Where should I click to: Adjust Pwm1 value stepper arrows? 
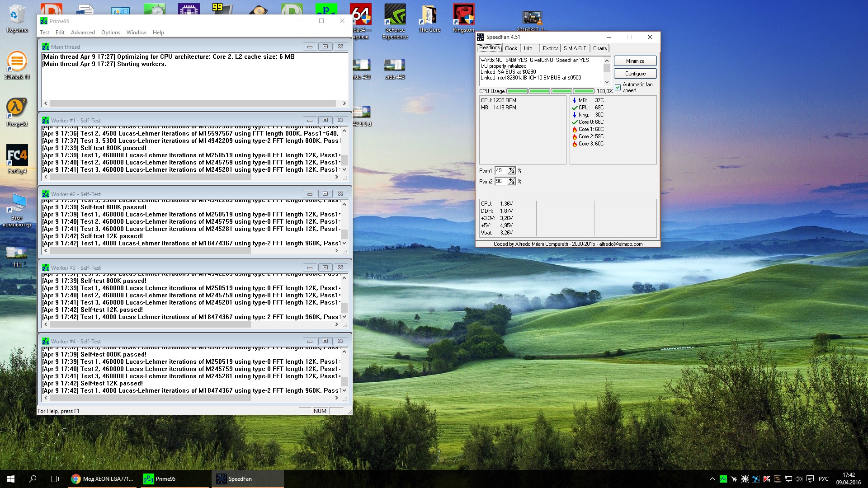pos(511,170)
